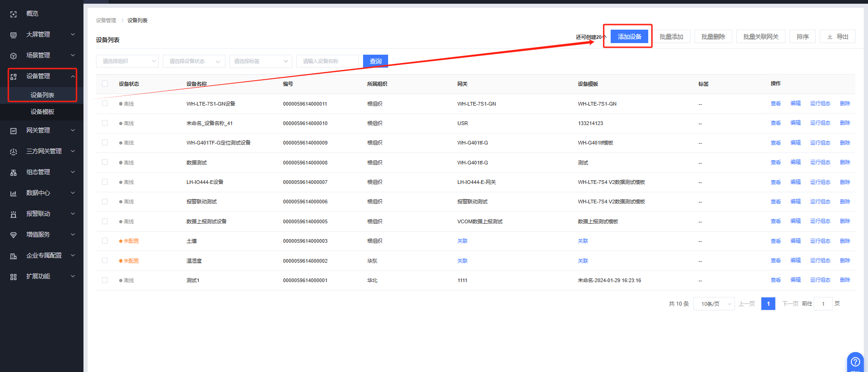The width and height of the screenshot is (868, 372).
Task: Click 删除 link for 测试1 device
Action: pos(845,280)
